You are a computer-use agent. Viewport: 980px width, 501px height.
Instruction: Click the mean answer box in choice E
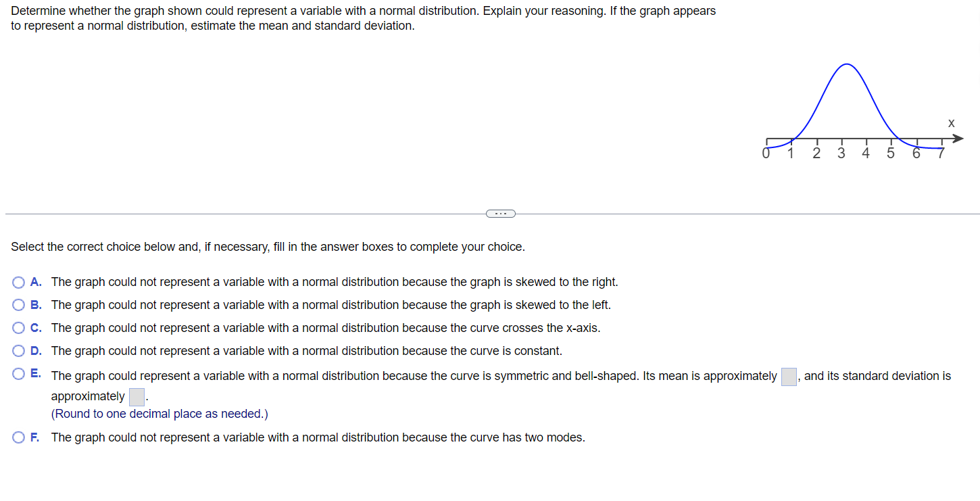tap(788, 377)
